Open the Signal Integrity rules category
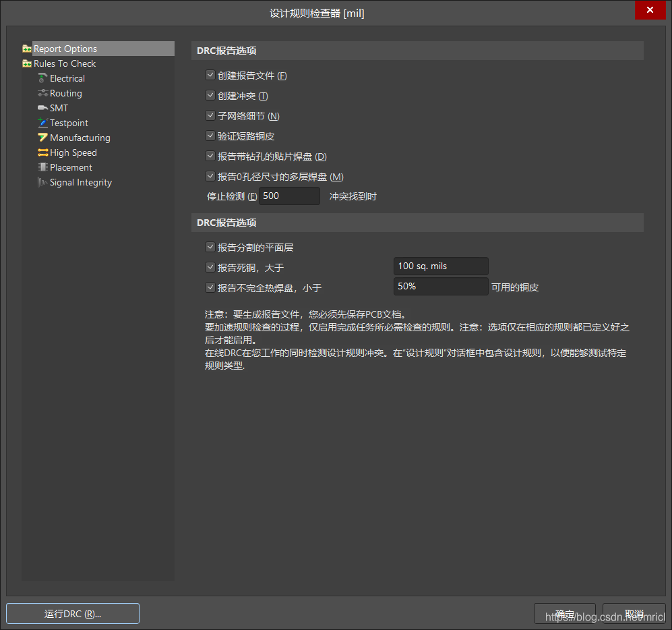Screen dimensions: 672x630 click(81, 182)
